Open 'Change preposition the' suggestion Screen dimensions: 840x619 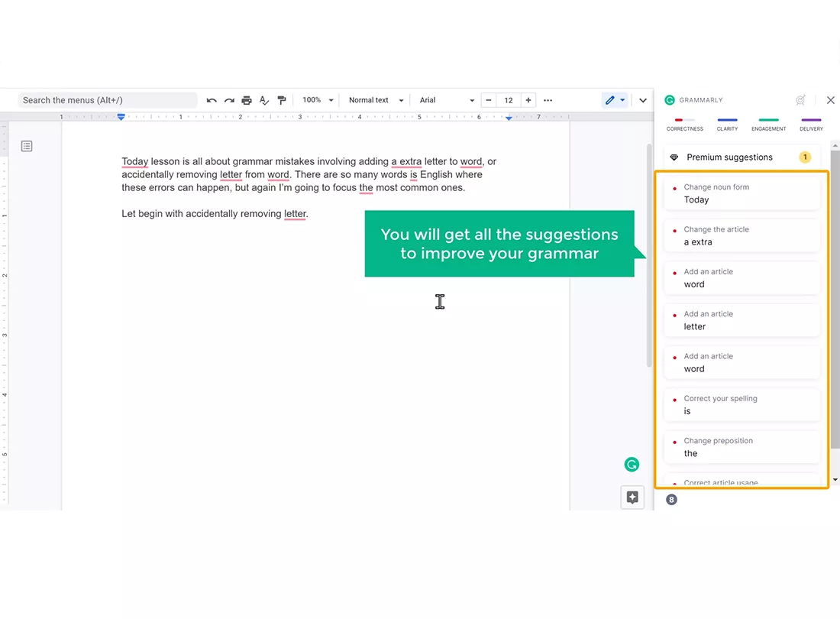pos(742,448)
